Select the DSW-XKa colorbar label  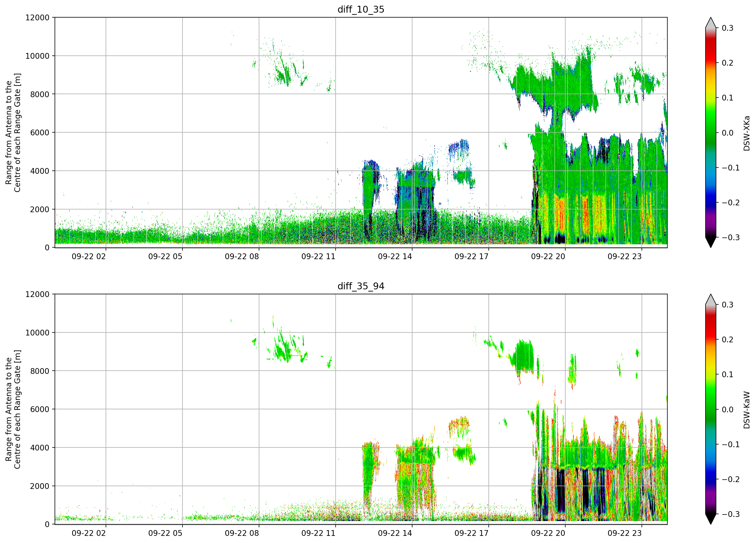(x=747, y=133)
